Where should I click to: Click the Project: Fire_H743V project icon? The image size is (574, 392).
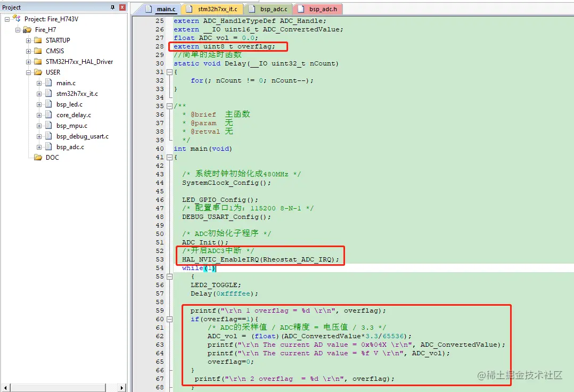tap(17, 18)
